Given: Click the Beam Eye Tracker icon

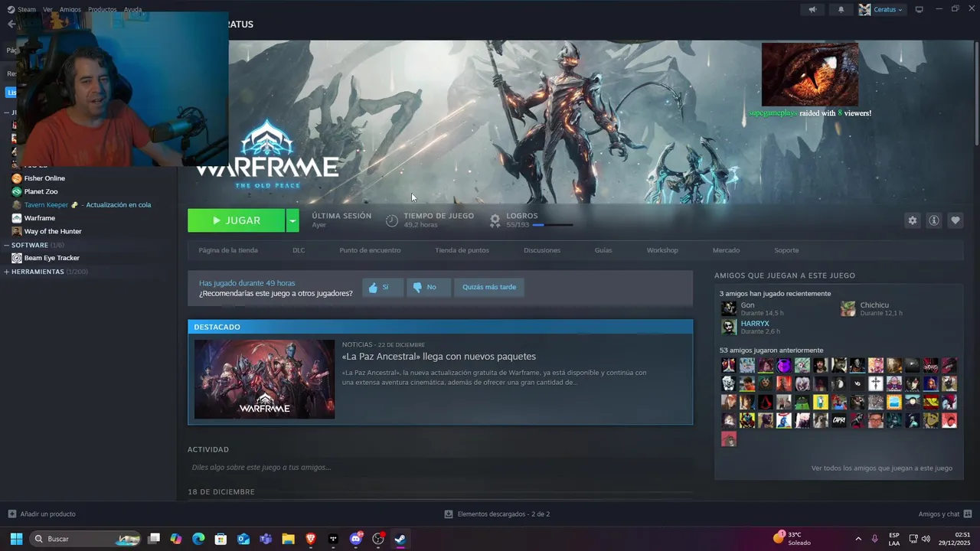Looking at the screenshot, I should tap(17, 258).
